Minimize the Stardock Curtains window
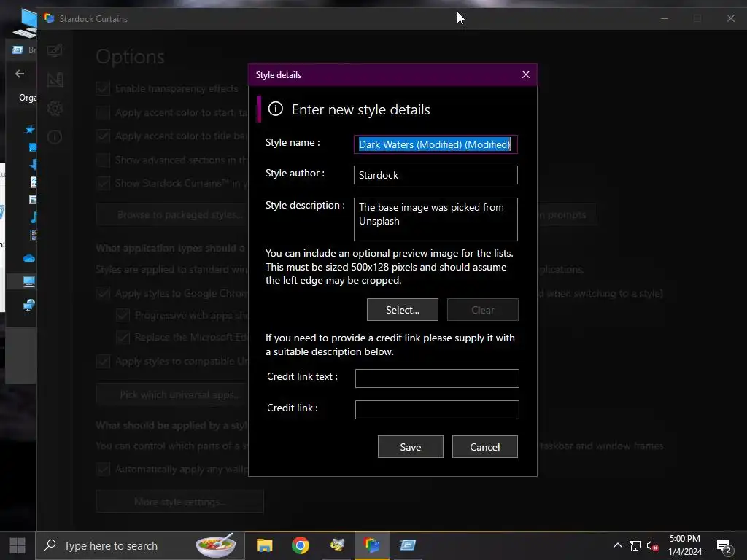747x560 pixels. 665,18
